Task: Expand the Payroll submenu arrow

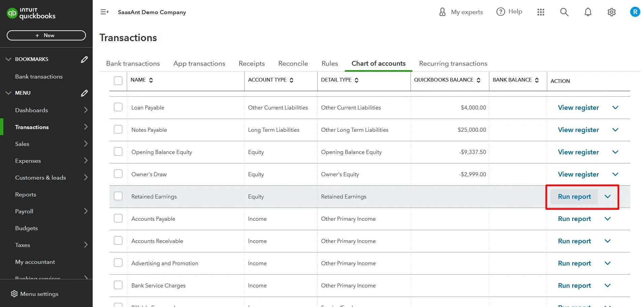Action: pos(86,211)
